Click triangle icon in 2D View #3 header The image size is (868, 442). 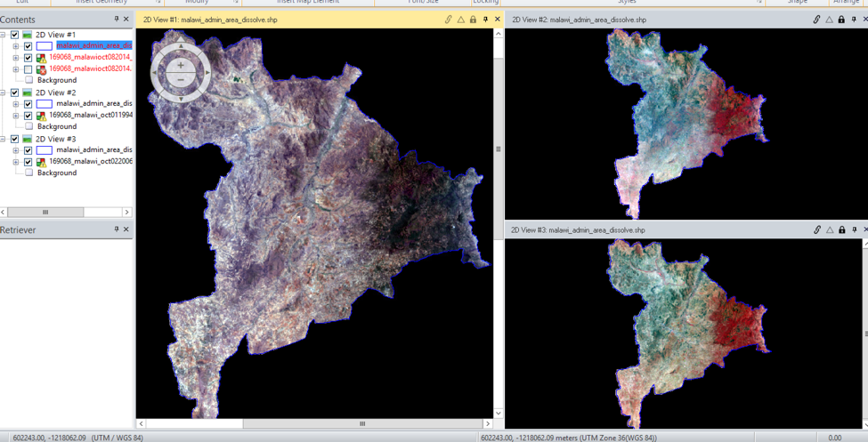pos(830,229)
